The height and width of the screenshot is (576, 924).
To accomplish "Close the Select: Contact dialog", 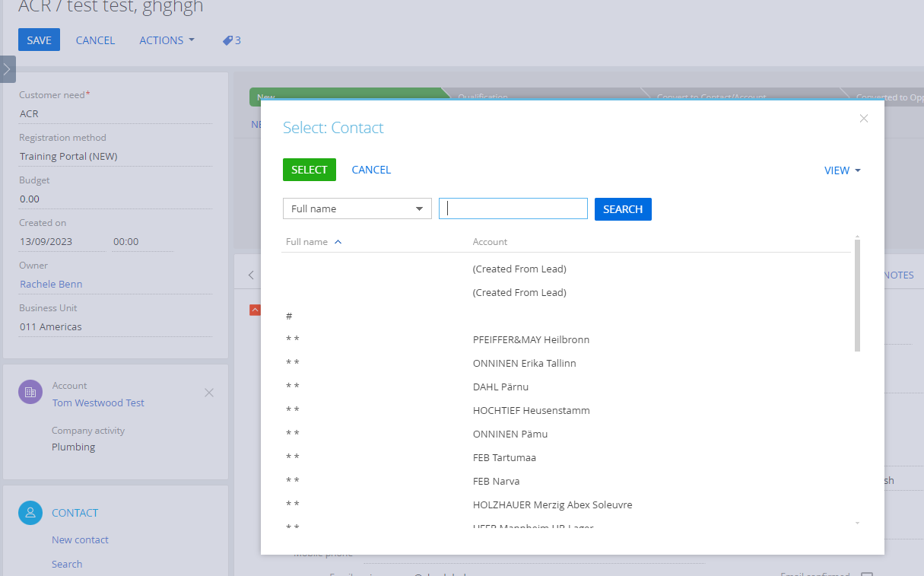I will coord(864,118).
